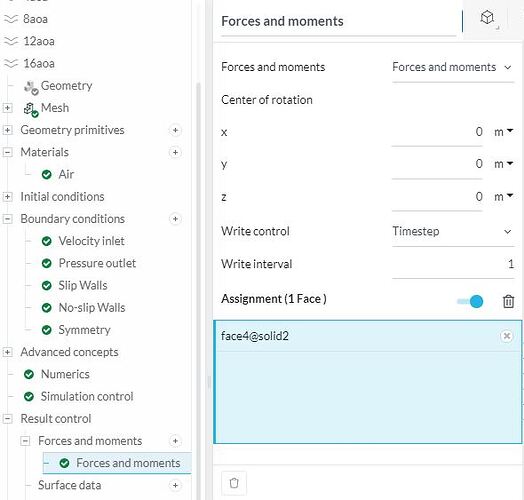Image resolution: width=524 pixels, height=500 pixels.
Task: Change the unit dropdown for x coordinate
Action: pyautogui.click(x=504, y=132)
